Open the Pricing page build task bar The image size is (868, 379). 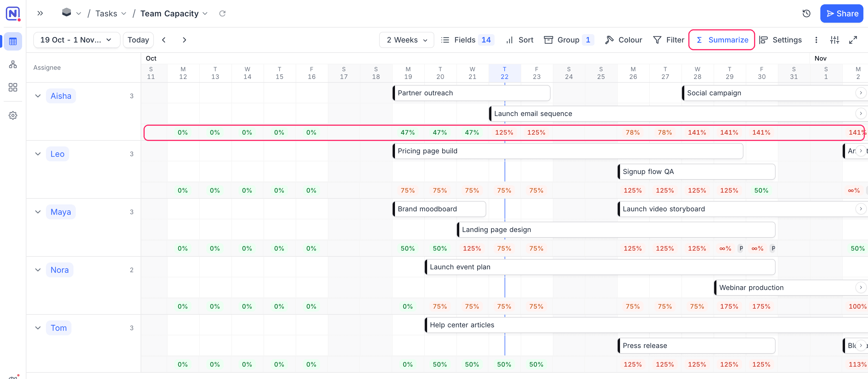[x=567, y=151]
